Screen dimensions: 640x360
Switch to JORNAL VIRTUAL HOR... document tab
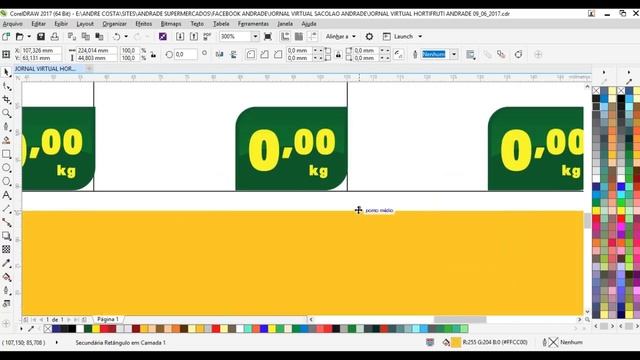pyautogui.click(x=45, y=69)
